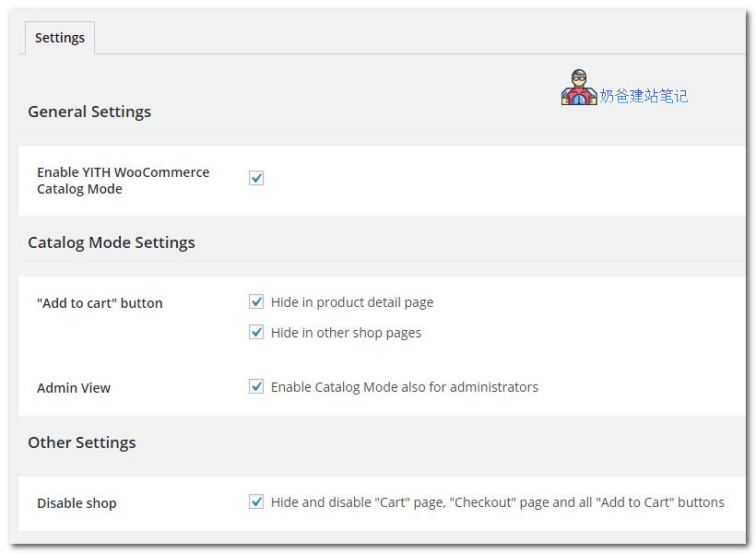Toggle Enable YITH WooCommerce Catalog Mode checkbox
Screen dimensions: 756x554
(256, 178)
